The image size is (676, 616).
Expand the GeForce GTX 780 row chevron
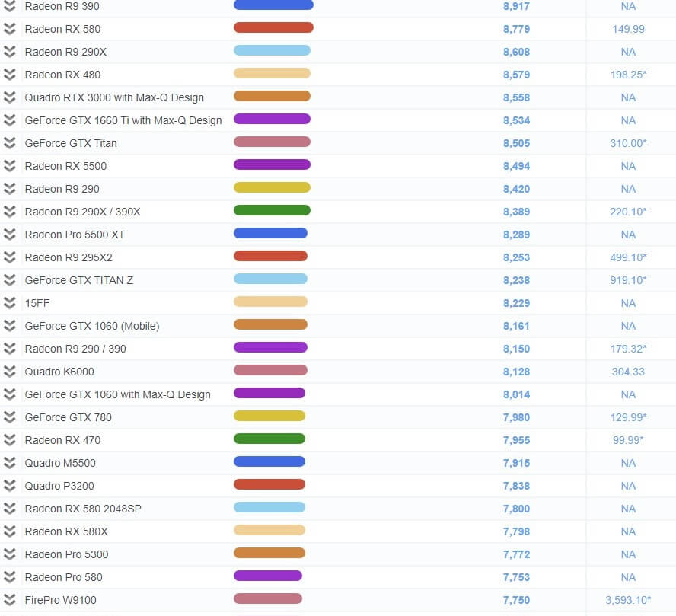pos(9,417)
